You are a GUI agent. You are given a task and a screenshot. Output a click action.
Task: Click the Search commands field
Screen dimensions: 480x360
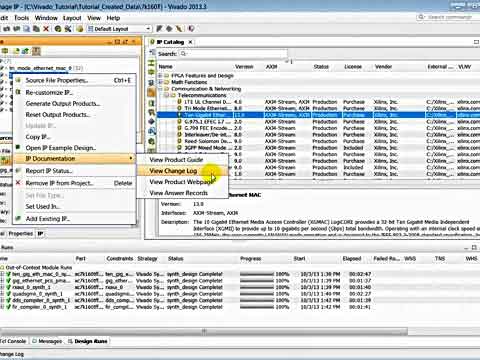coord(448,17)
